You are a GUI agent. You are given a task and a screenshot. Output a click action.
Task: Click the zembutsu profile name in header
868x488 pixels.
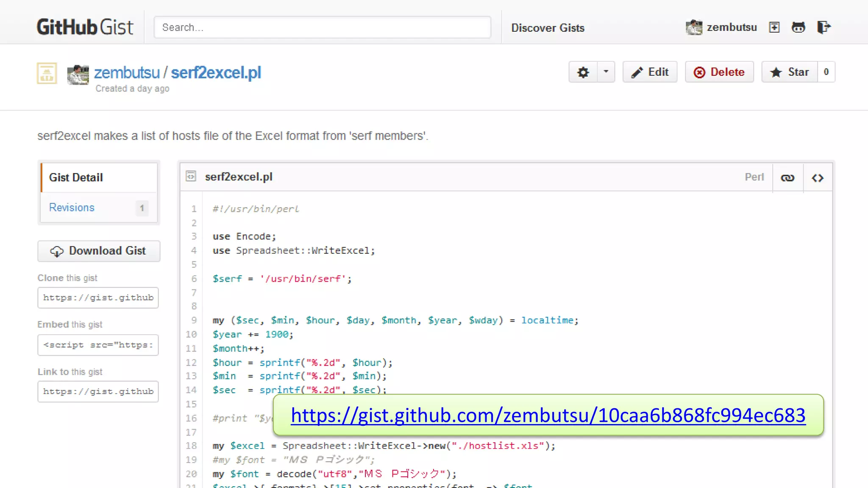click(x=732, y=28)
